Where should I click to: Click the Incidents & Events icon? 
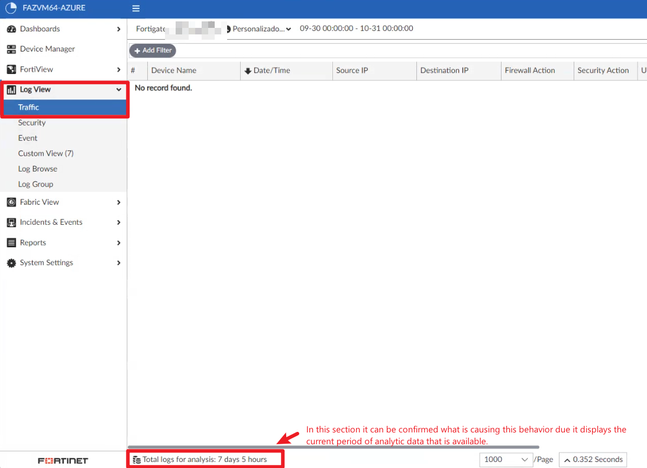[12, 222]
